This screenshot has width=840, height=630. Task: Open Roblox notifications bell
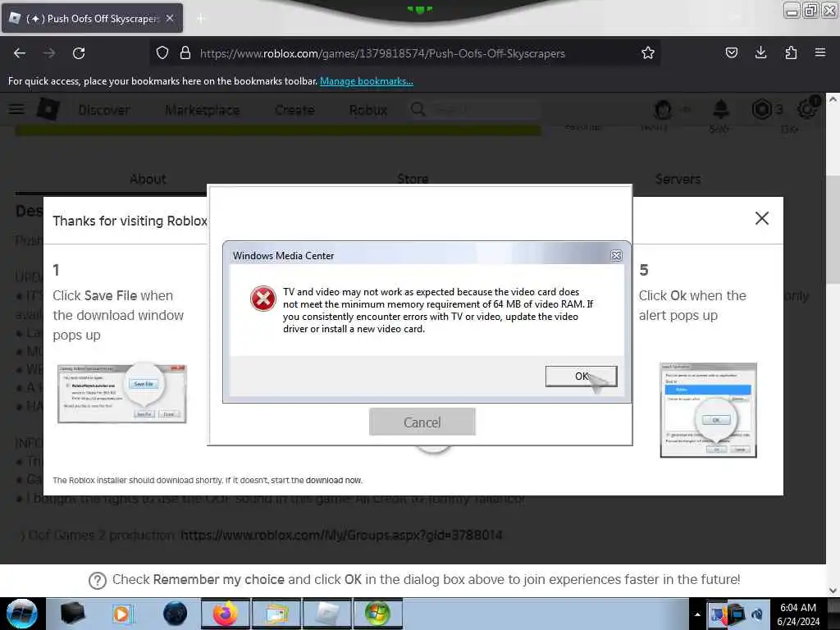(x=721, y=109)
